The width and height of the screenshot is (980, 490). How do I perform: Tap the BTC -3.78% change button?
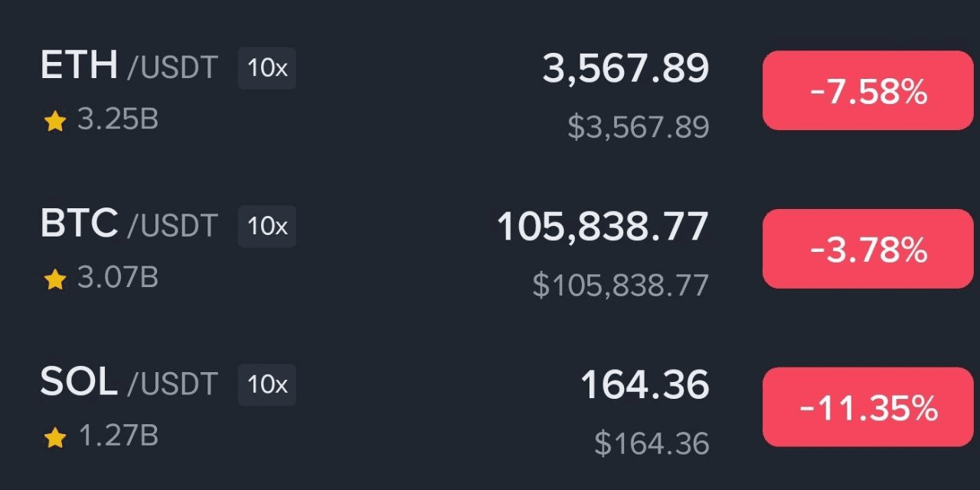tap(867, 249)
